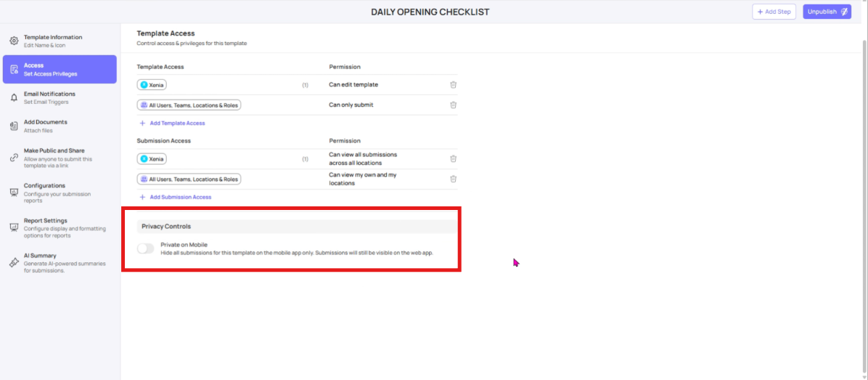Click the AI Summary sparkle icon
This screenshot has height=380, width=868.
14,262
